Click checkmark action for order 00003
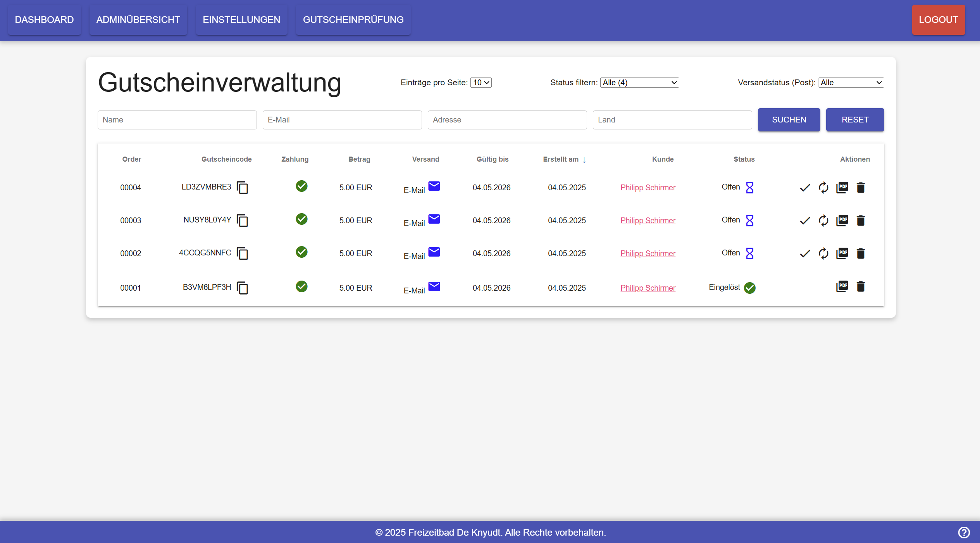Image resolution: width=980 pixels, height=543 pixels. tap(805, 221)
